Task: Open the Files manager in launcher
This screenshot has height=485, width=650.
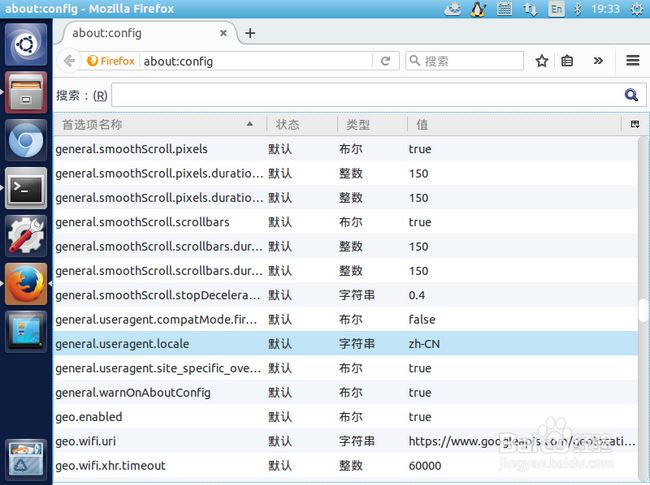Action: click(x=26, y=92)
